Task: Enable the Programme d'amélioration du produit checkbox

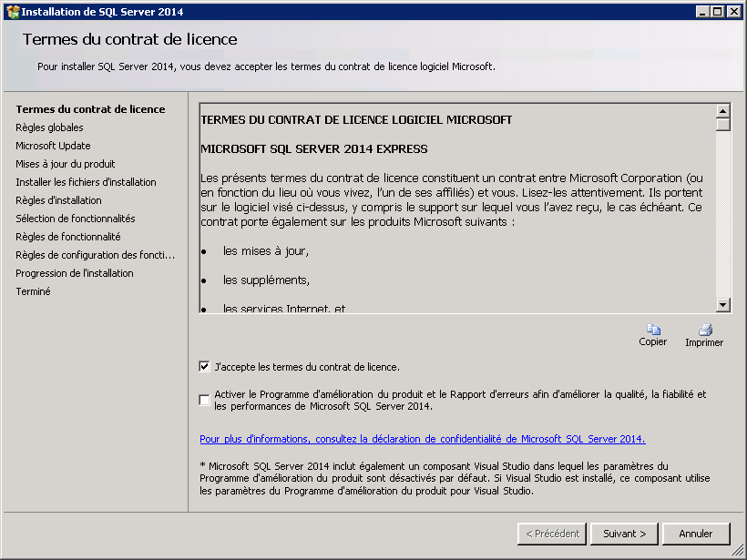Action: coord(204,400)
